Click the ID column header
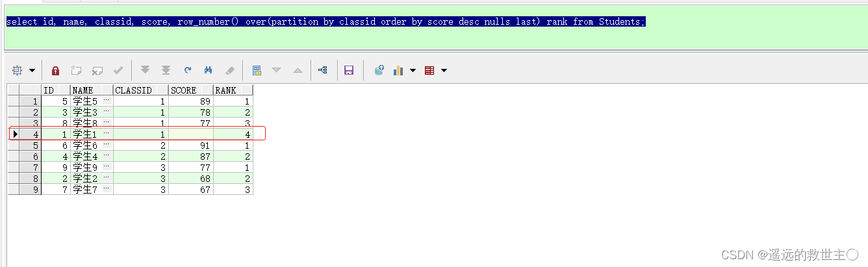The width and height of the screenshot is (868, 267). tap(55, 90)
